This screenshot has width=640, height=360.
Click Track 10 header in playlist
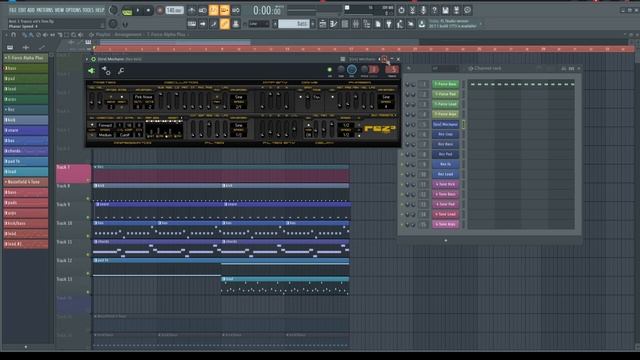[73, 229]
